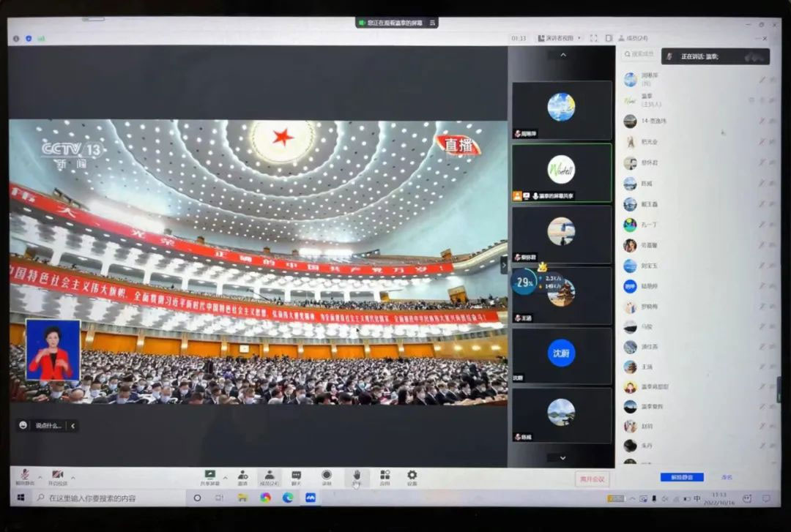Expand the microphone options arrow

[40, 476]
